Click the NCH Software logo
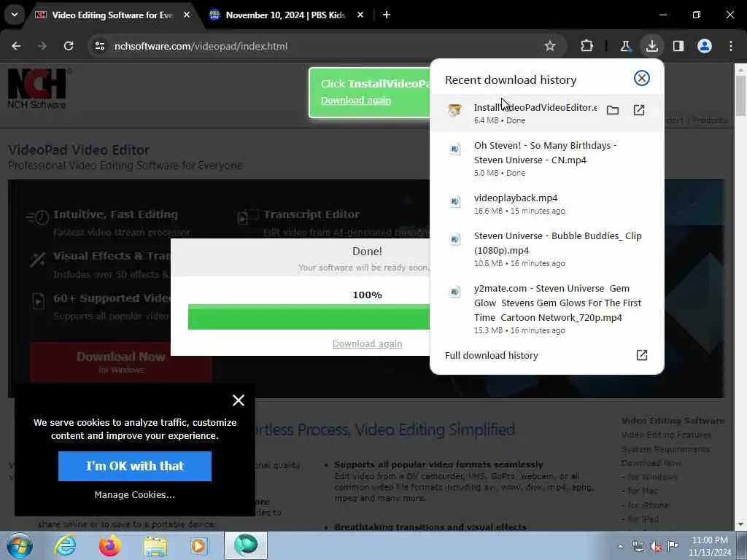The height and width of the screenshot is (560, 747). [x=39, y=88]
